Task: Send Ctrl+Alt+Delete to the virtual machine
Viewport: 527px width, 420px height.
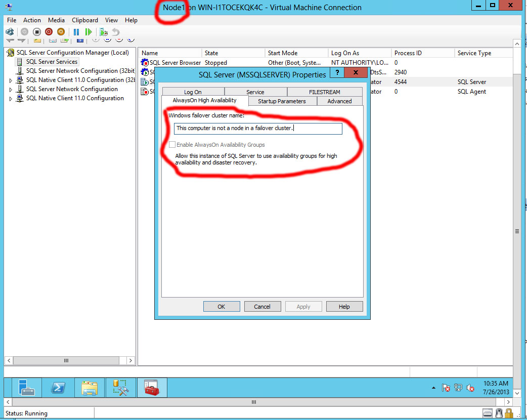Action: (9, 31)
